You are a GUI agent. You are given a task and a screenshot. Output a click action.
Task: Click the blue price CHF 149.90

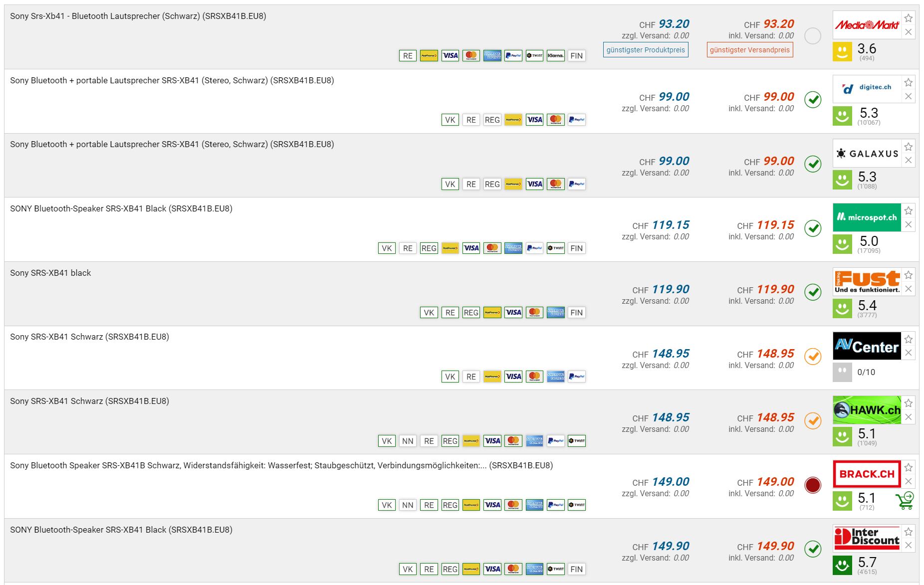pos(661,546)
